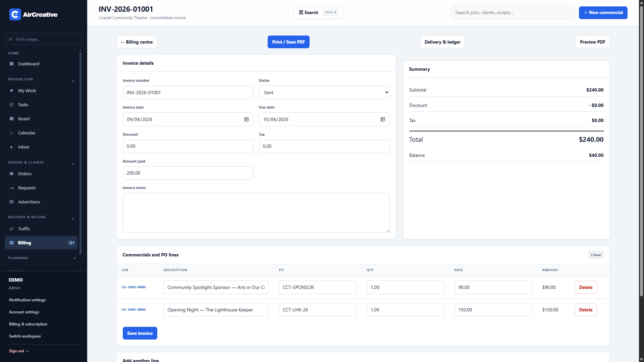Open My Work in sidebar
Viewport: 644px width, 362px height.
[x=41, y=90]
